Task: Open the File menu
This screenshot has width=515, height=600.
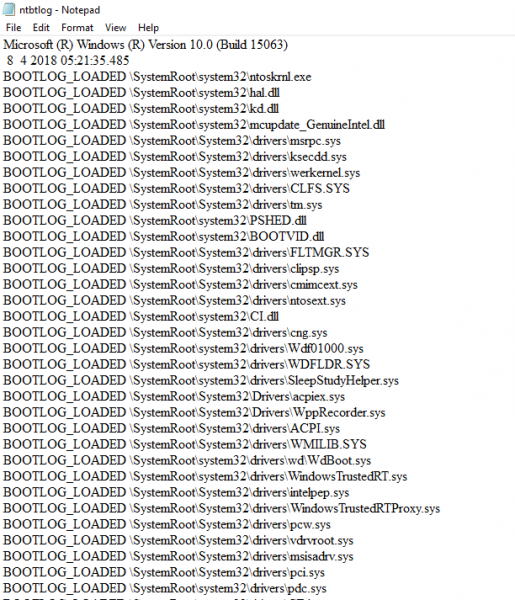Action: tap(13, 28)
